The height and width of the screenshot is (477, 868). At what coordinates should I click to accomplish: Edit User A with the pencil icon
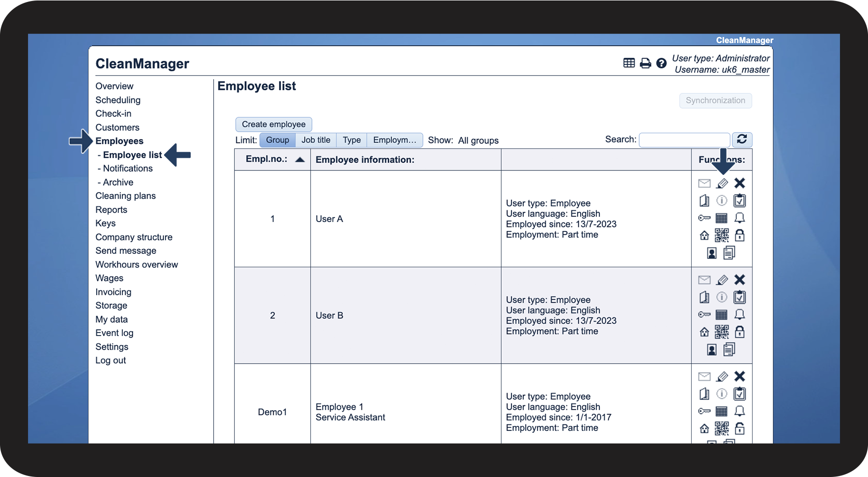coord(722,183)
